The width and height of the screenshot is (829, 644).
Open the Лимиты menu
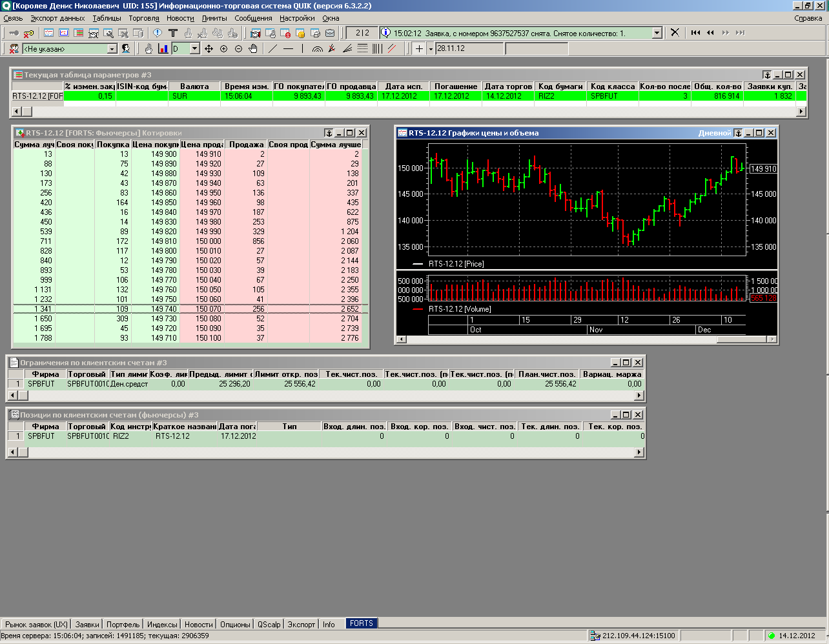coord(214,18)
